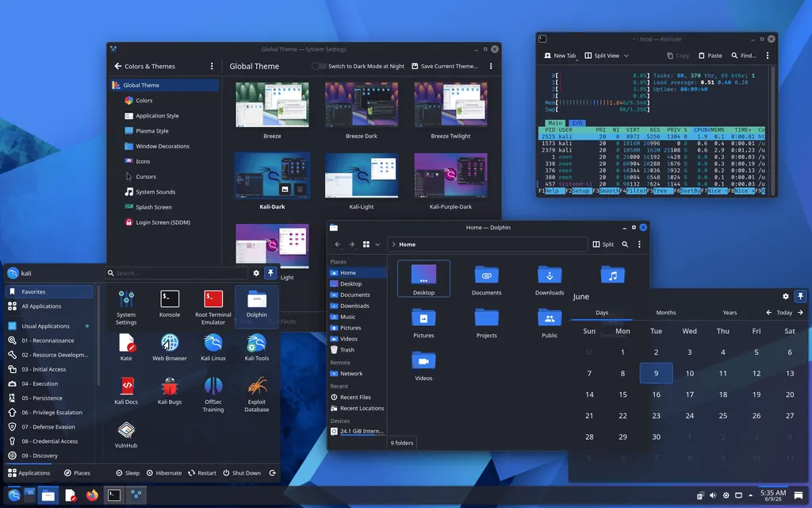Open the Global Theme page kebab menu

pyautogui.click(x=491, y=66)
